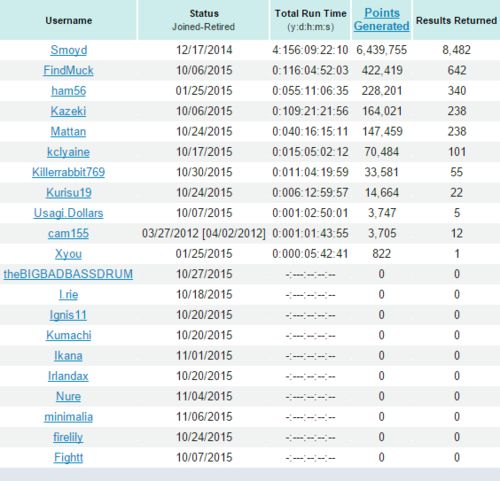View the cam155 retired member link
The height and width of the screenshot is (481, 500).
tap(68, 233)
